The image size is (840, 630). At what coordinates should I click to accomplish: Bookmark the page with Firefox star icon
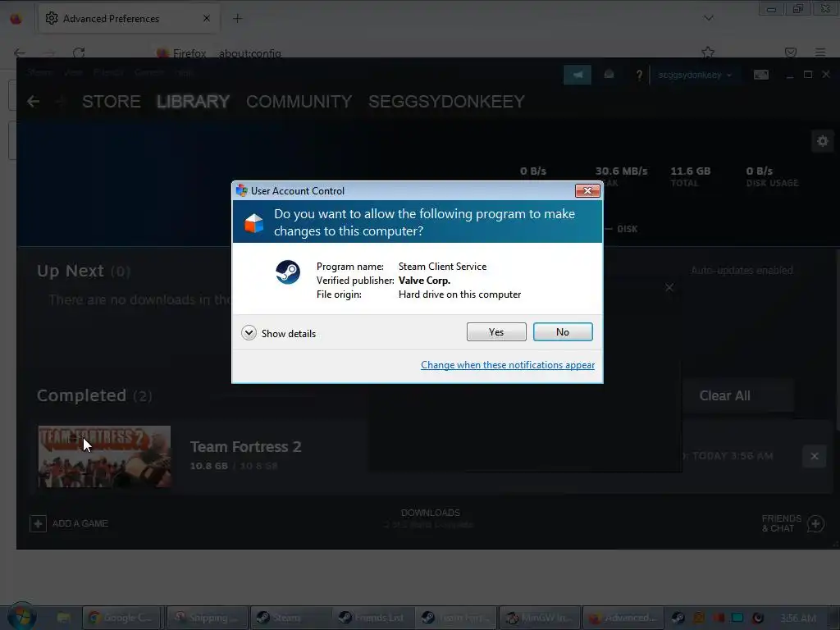[x=708, y=52]
